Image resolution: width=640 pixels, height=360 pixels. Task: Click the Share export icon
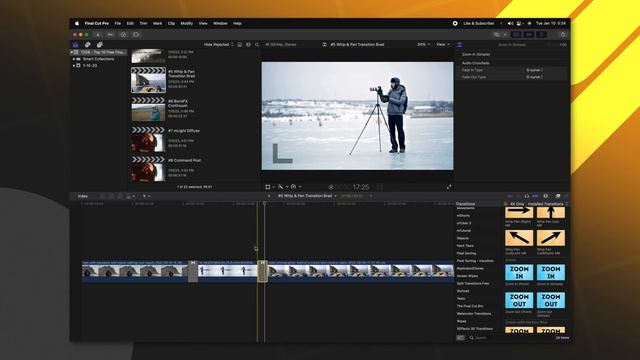(563, 35)
